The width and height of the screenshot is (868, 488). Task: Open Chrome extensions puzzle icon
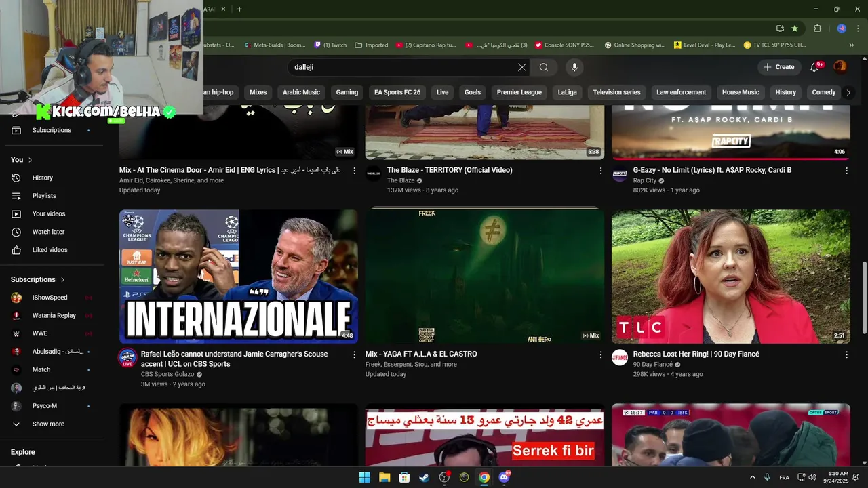coord(817,28)
